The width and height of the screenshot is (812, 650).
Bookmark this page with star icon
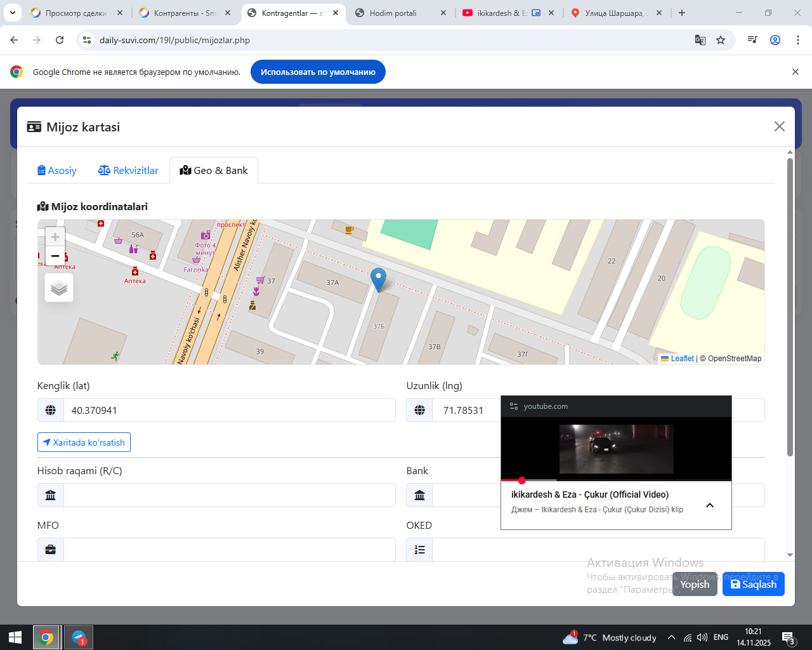pos(721,40)
